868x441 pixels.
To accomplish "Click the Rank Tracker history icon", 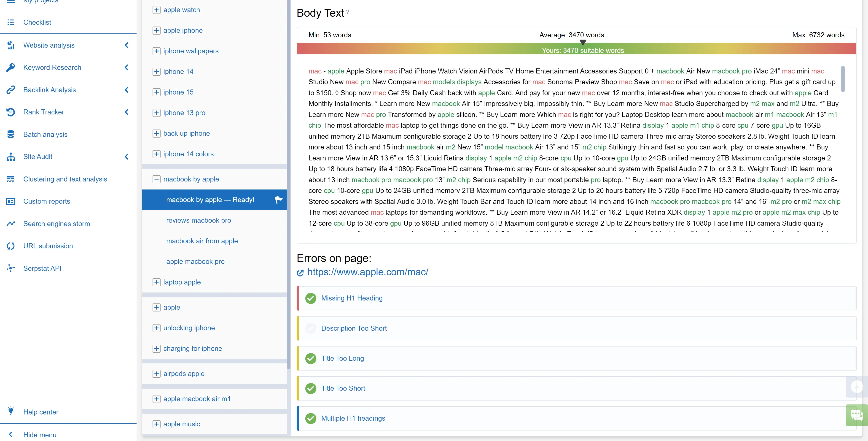I will (11, 112).
